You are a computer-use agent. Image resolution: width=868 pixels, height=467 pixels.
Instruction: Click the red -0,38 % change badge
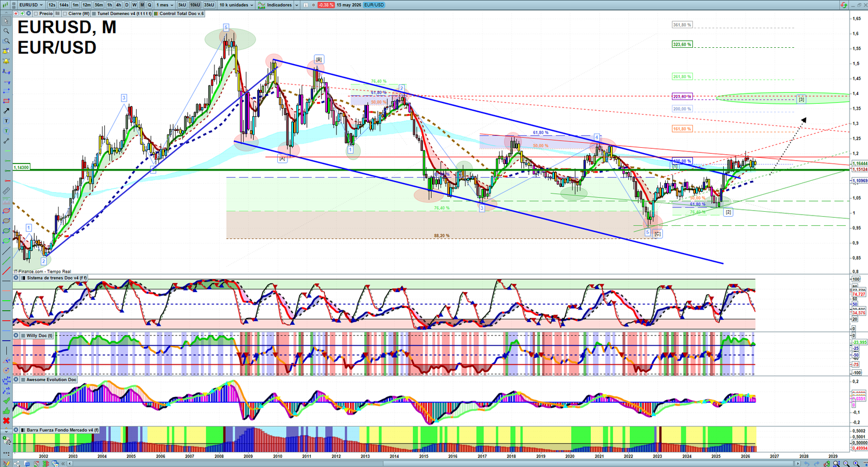(326, 5)
